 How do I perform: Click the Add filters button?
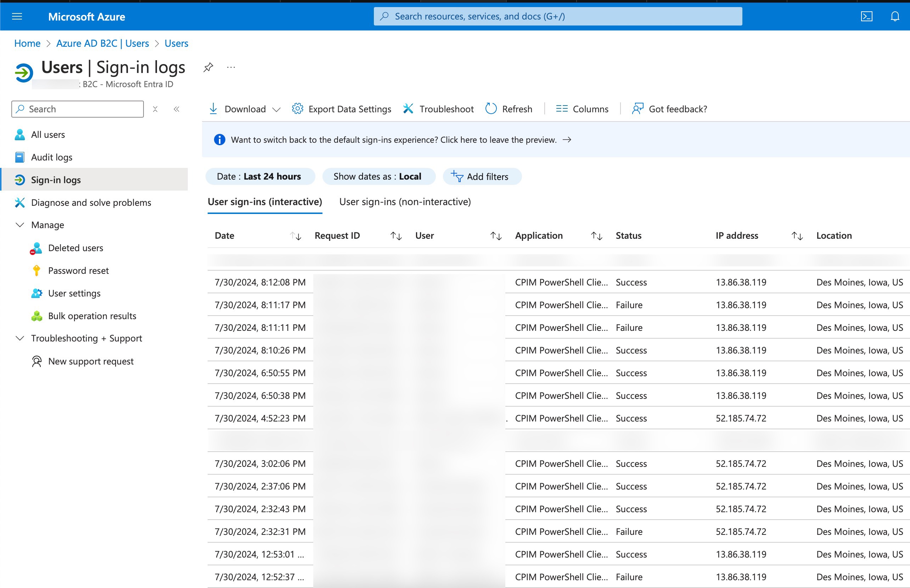click(x=482, y=176)
